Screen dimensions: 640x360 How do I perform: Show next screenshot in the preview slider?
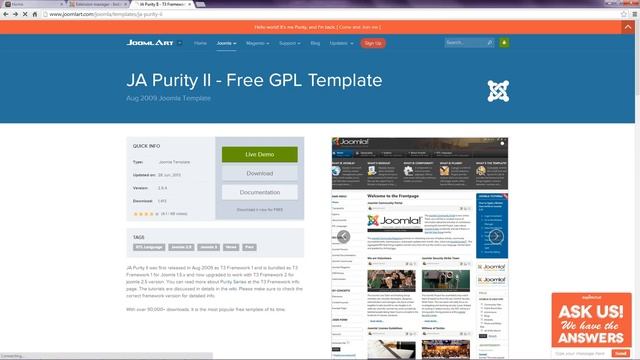[496, 236]
